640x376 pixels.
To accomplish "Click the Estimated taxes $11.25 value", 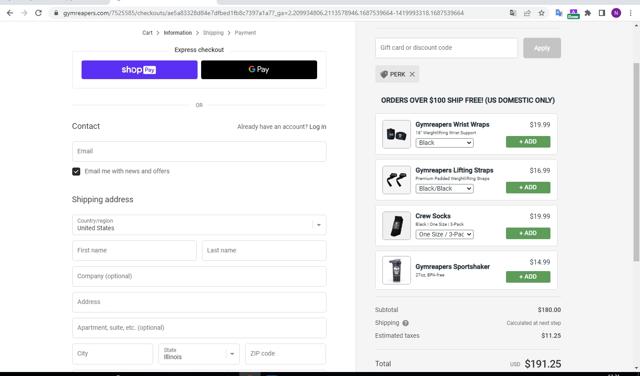I will coord(551,336).
